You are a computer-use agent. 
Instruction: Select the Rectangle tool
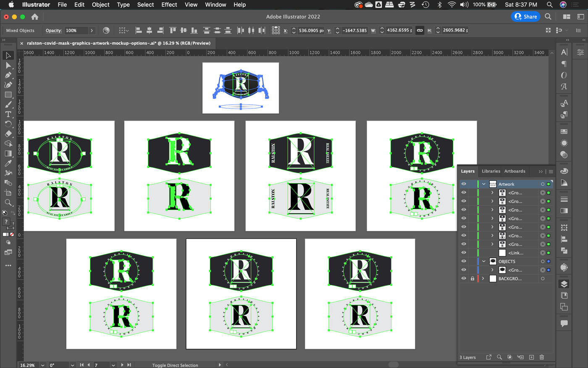click(x=8, y=95)
